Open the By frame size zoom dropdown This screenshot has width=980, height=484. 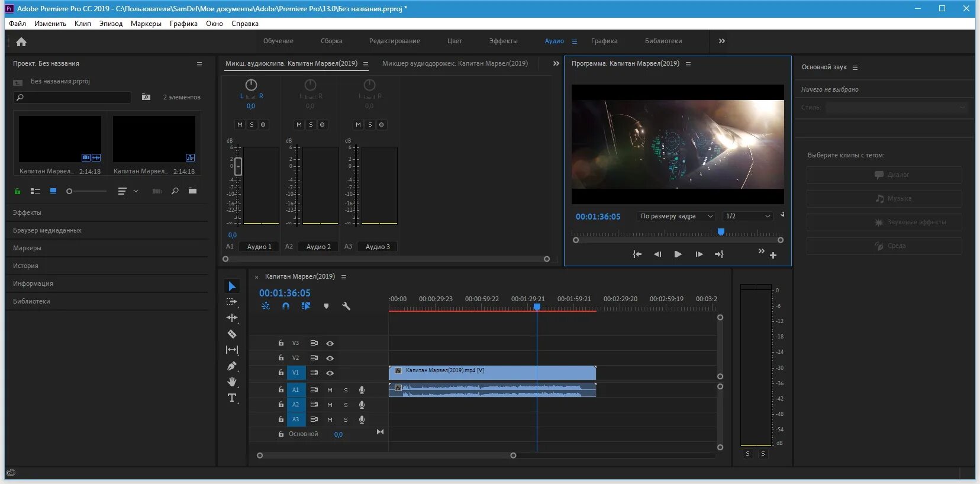click(676, 217)
